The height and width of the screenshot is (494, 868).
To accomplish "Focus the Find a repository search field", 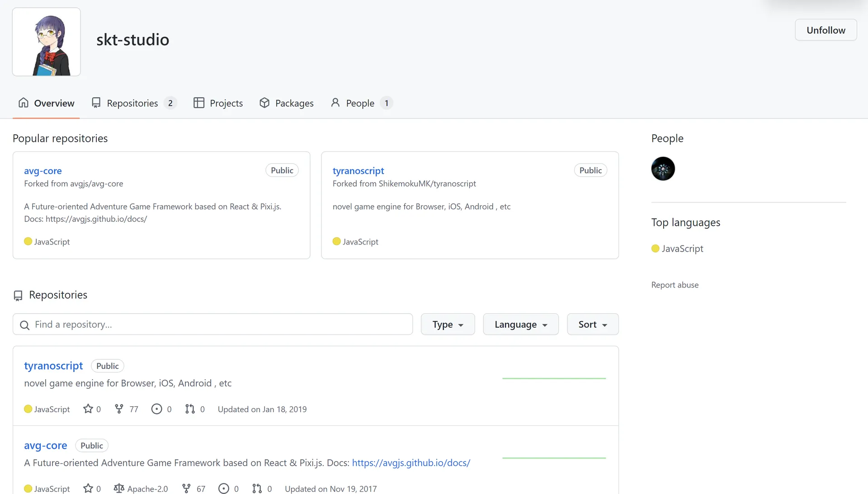I will point(212,325).
